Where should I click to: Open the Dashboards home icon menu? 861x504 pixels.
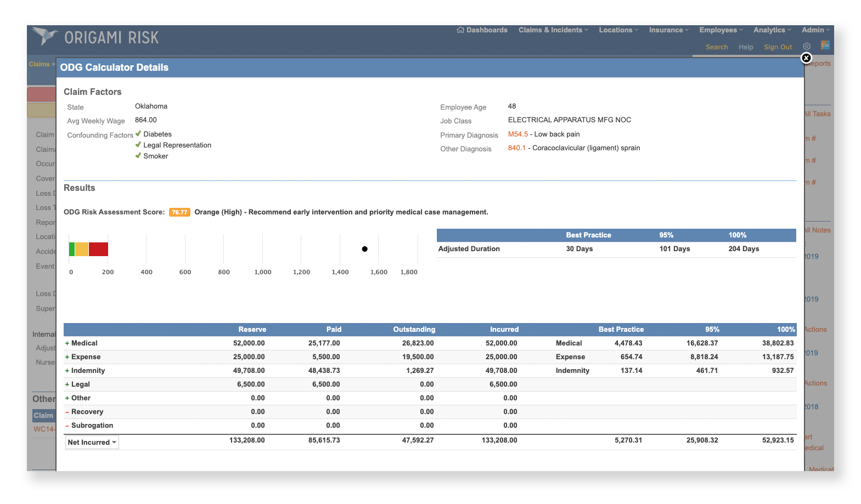click(x=482, y=30)
